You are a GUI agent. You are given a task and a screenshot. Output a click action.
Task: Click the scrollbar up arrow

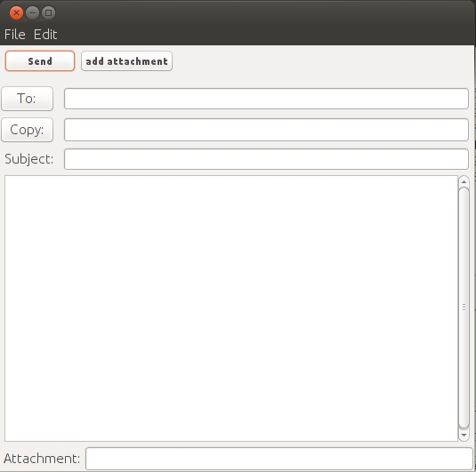point(464,181)
